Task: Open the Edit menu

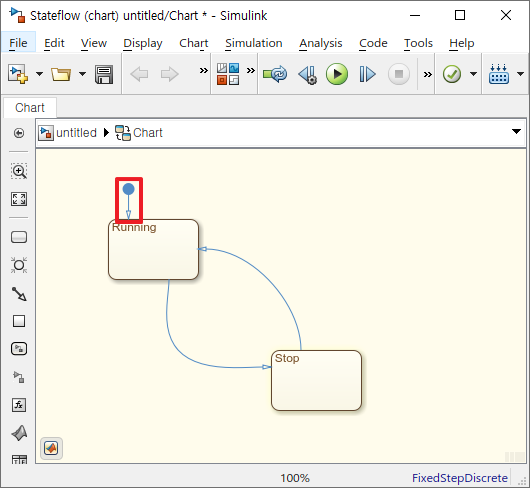Action: pos(54,43)
